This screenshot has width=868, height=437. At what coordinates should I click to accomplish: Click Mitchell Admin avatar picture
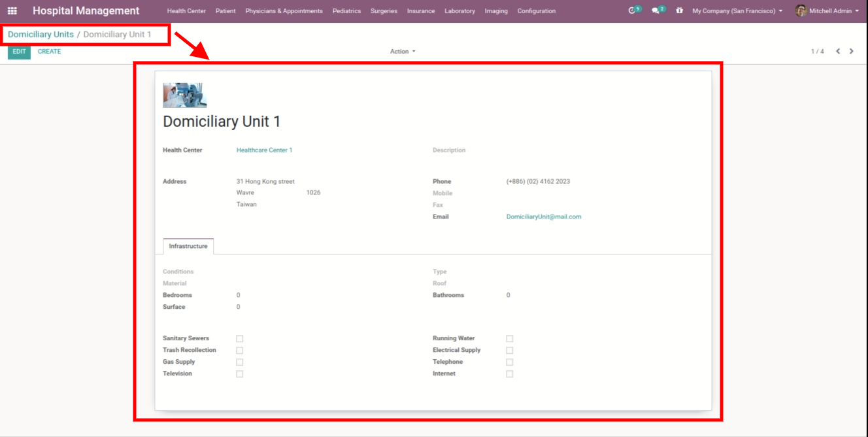coord(801,10)
